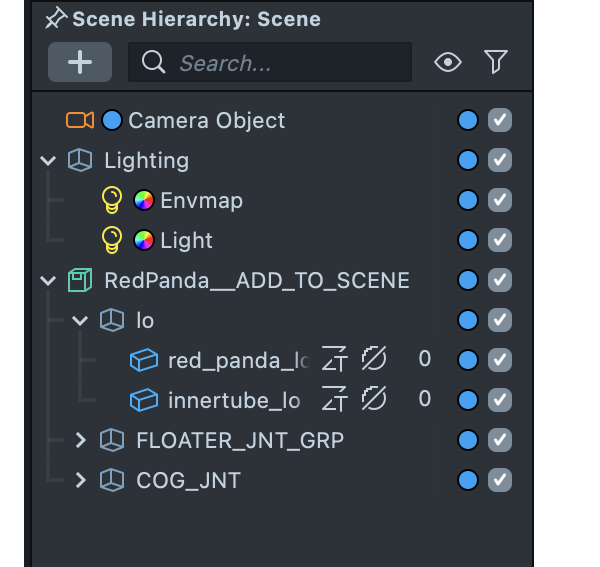Image resolution: width=600 pixels, height=567 pixels.
Task: Uncheck the Camera Object checkbox
Action: 500,120
